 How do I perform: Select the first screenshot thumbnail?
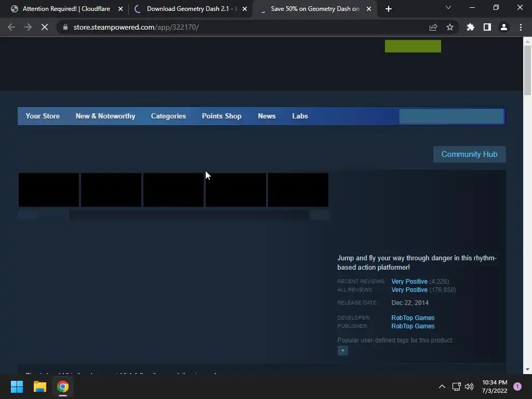[48, 190]
